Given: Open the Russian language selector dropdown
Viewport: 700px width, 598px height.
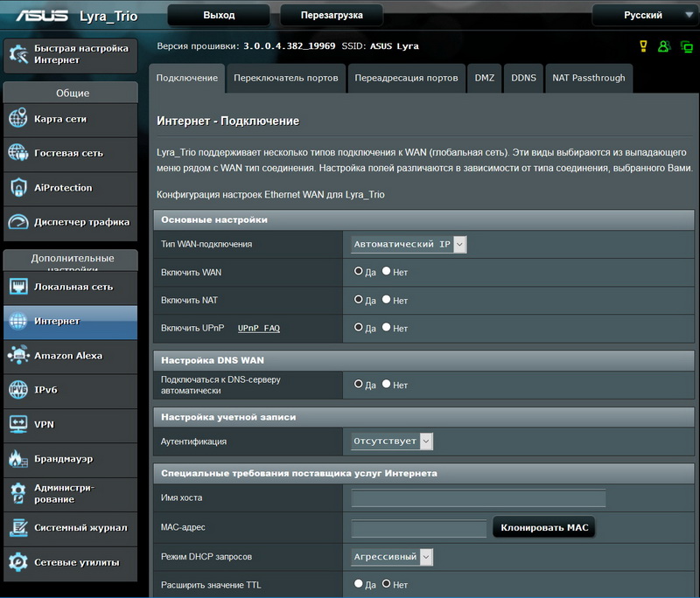Looking at the screenshot, I should click(643, 15).
